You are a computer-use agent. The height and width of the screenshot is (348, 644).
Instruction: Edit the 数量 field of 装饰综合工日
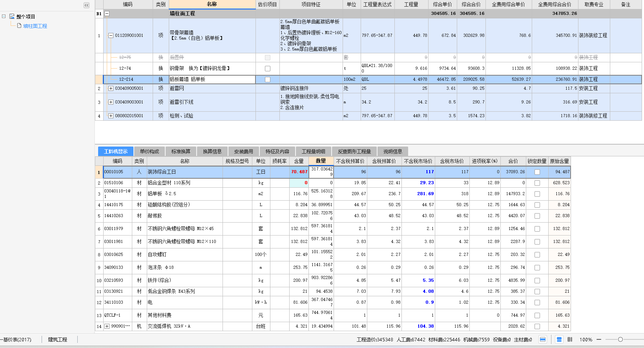[321, 172]
